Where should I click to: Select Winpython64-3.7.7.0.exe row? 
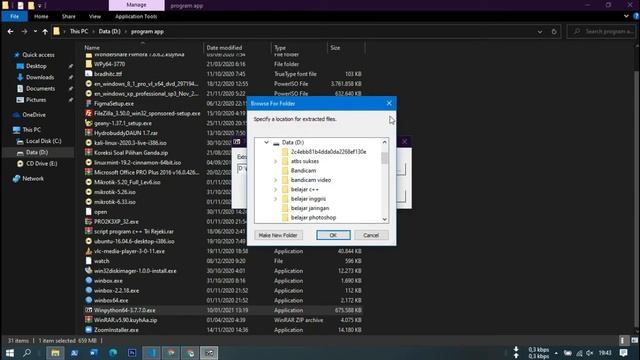click(224, 310)
